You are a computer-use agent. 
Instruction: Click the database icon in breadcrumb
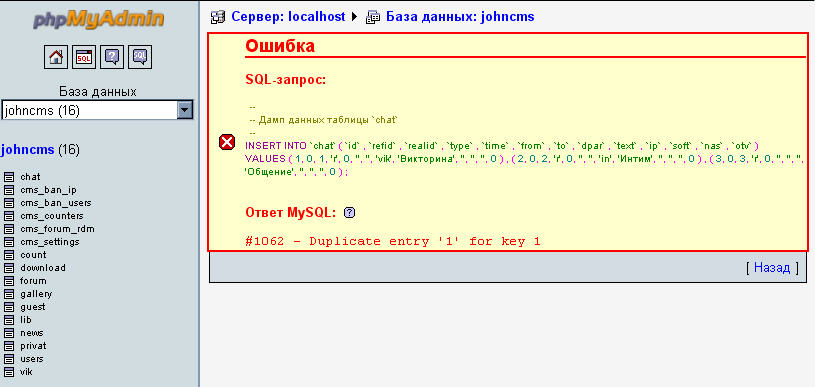click(373, 17)
